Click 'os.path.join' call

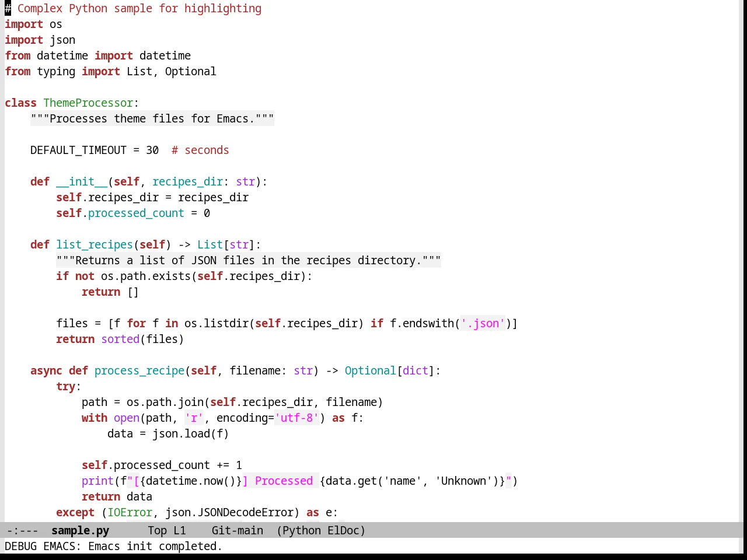tap(165, 402)
